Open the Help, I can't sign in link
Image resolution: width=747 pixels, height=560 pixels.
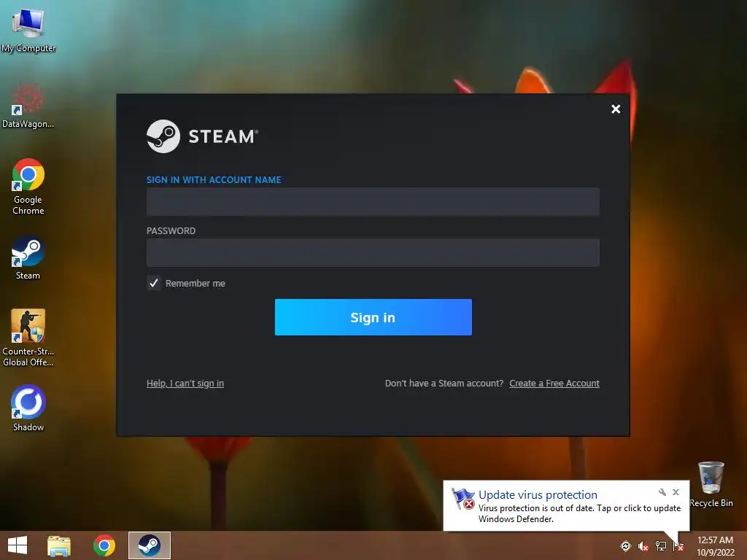pyautogui.click(x=185, y=384)
